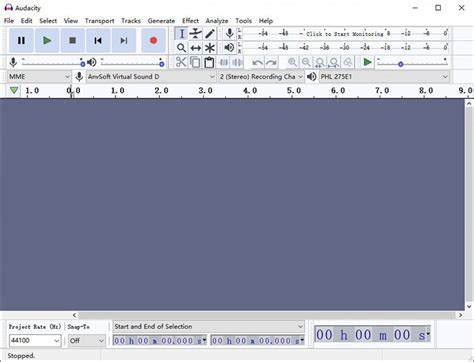Toggle the Pause button

[21, 40]
